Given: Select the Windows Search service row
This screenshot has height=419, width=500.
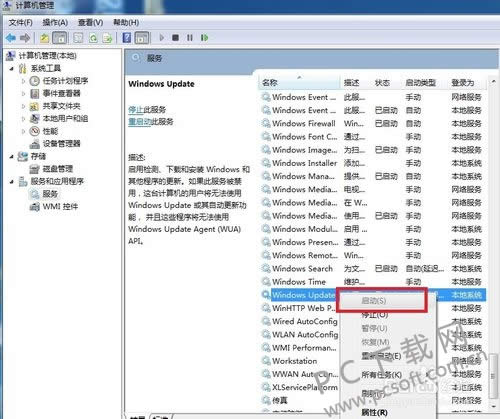Looking at the screenshot, I should pos(373,269).
